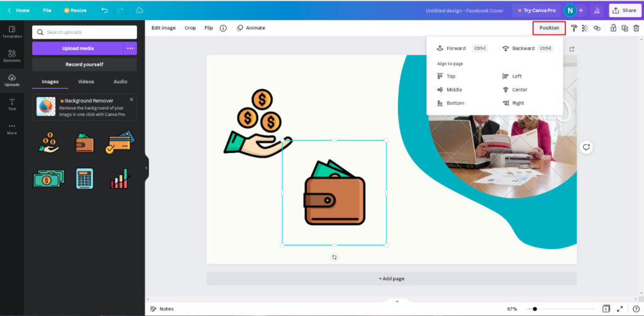Open the Text panel in sidebar
This screenshot has height=316, width=644.
point(11,104)
